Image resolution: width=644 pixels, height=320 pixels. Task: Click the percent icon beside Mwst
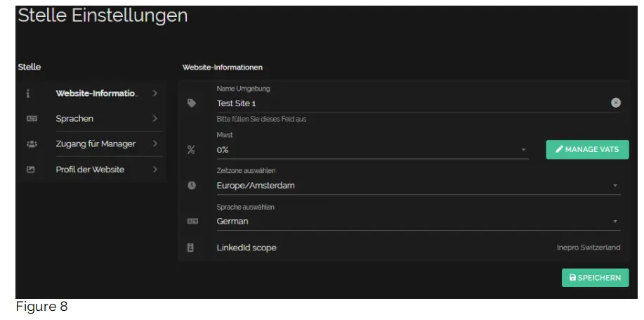point(192,150)
